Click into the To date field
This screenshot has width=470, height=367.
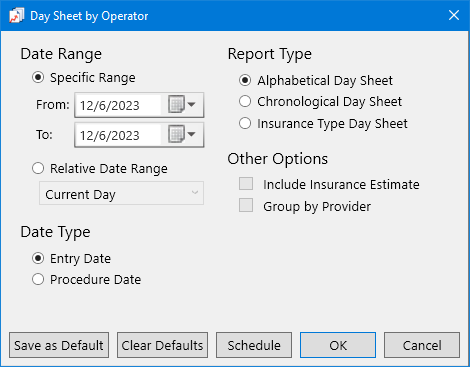pos(118,135)
